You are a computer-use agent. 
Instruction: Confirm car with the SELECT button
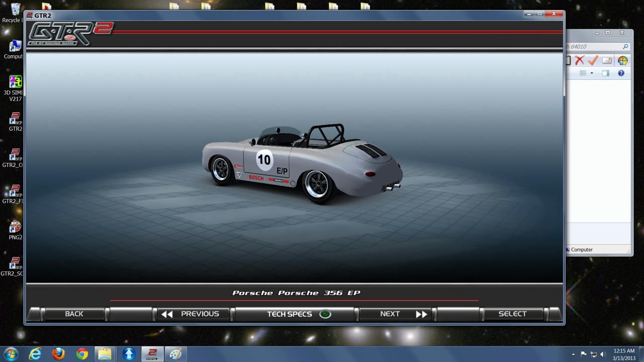pyautogui.click(x=512, y=314)
